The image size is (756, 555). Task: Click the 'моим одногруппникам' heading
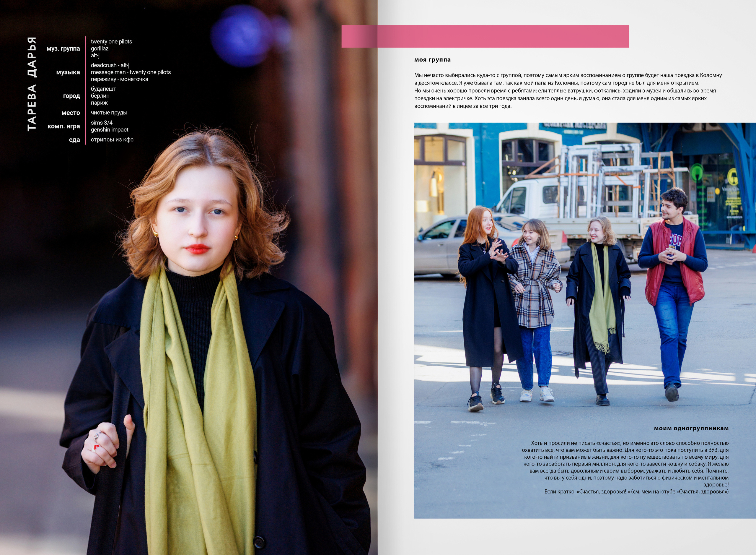coord(691,428)
